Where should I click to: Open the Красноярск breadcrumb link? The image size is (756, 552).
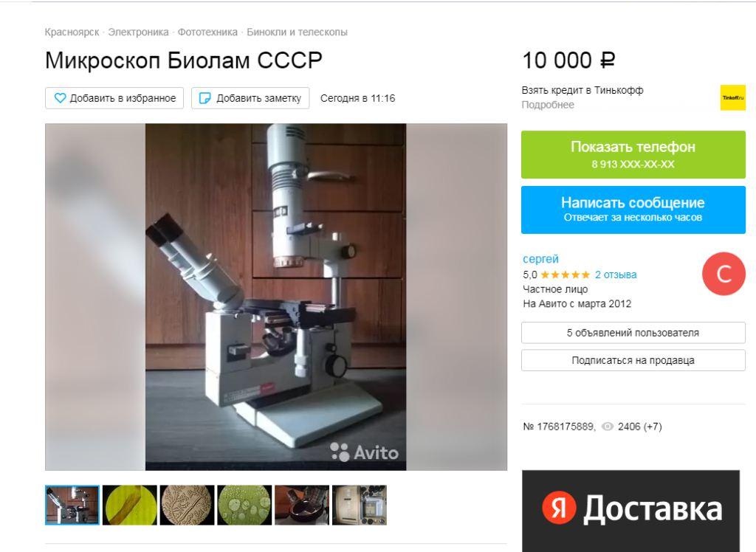click(x=72, y=32)
